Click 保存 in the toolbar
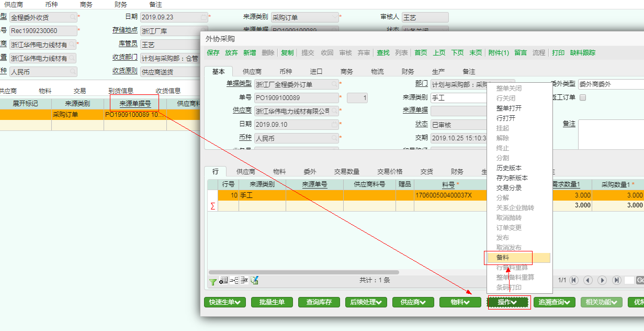The image size is (644, 331). (213, 53)
